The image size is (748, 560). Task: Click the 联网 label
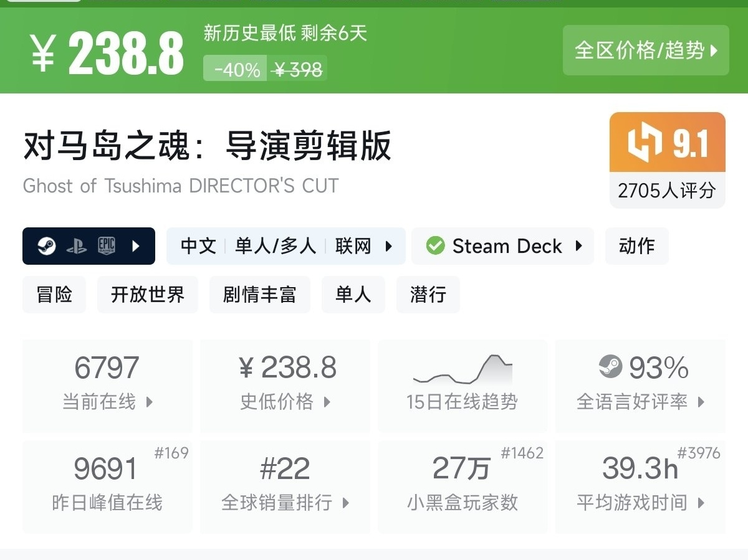[353, 246]
